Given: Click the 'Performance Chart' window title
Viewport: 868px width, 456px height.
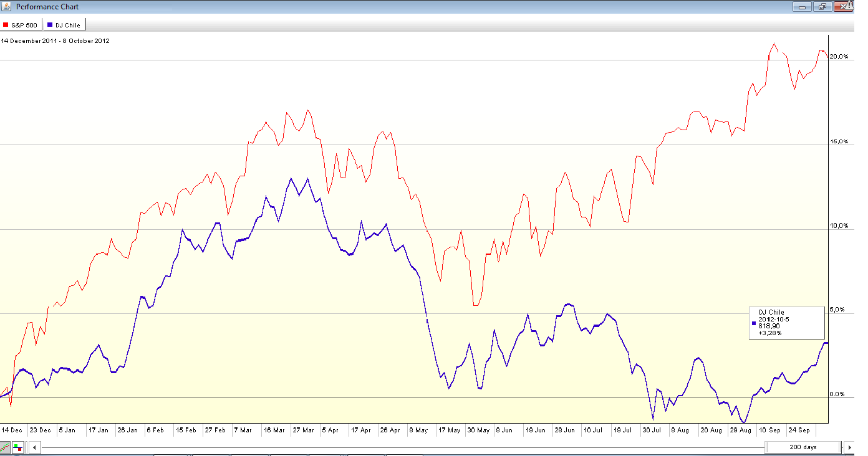Looking at the screenshot, I should tap(47, 7).
